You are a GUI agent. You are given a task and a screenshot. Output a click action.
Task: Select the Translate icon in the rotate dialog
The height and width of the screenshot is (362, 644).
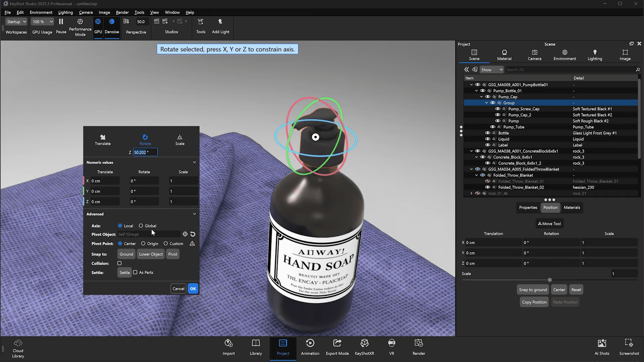coord(103,137)
